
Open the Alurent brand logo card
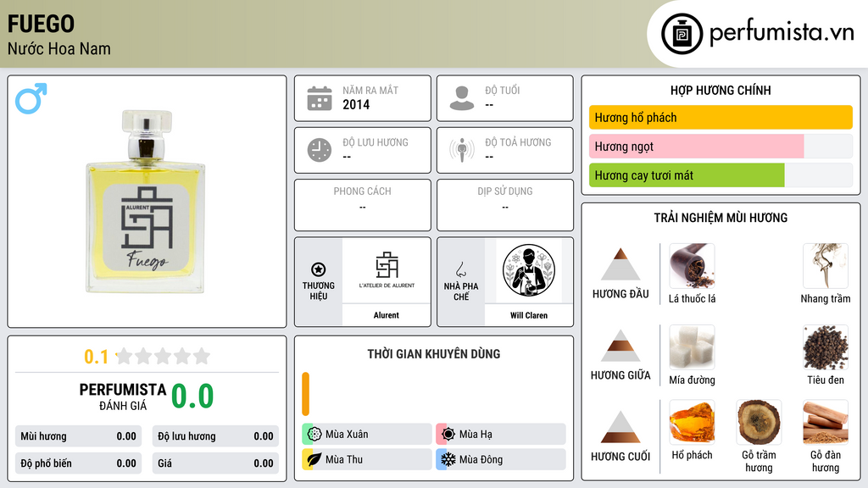[x=387, y=271]
